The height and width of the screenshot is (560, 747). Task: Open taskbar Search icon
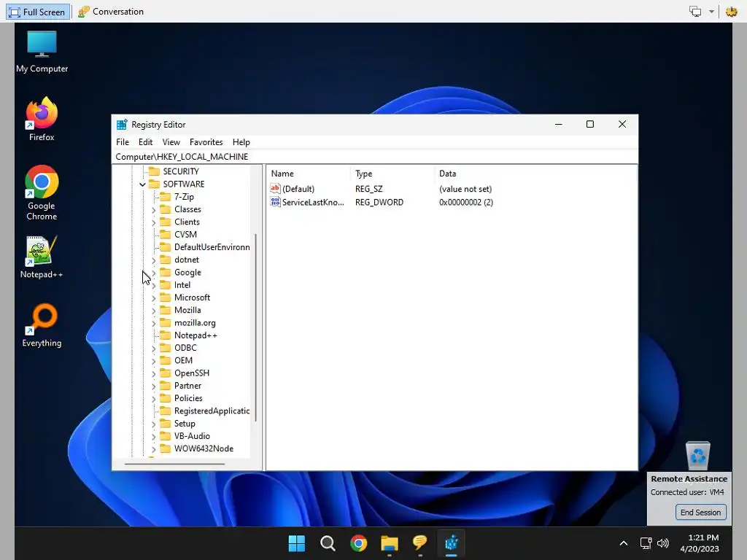click(x=328, y=542)
